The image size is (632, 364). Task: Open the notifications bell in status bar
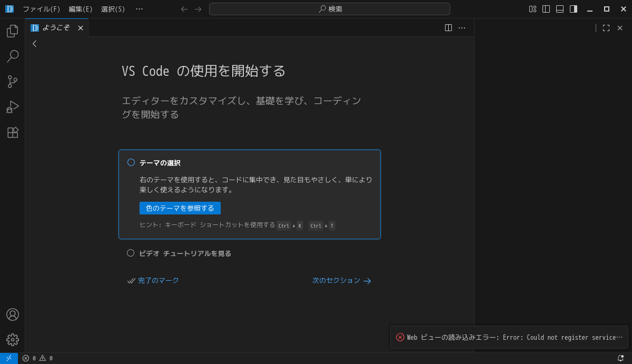click(620, 358)
